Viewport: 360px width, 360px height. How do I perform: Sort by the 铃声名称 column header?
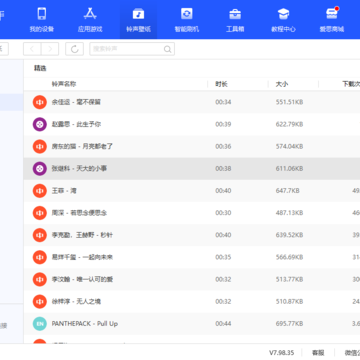click(x=64, y=84)
